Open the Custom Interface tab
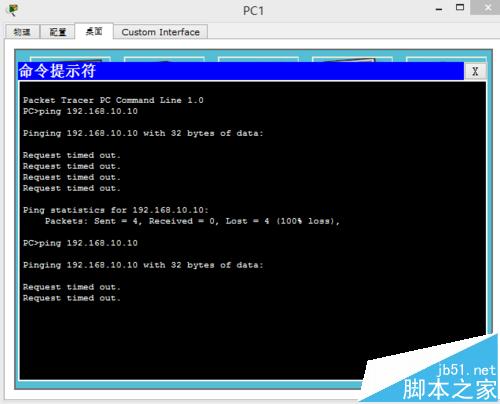500x404 pixels. 161,32
